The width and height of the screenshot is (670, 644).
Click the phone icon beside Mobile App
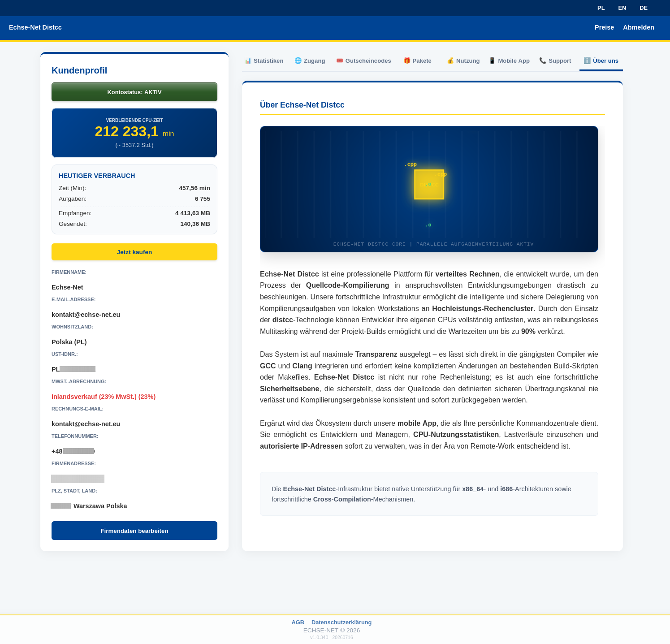[x=492, y=61]
